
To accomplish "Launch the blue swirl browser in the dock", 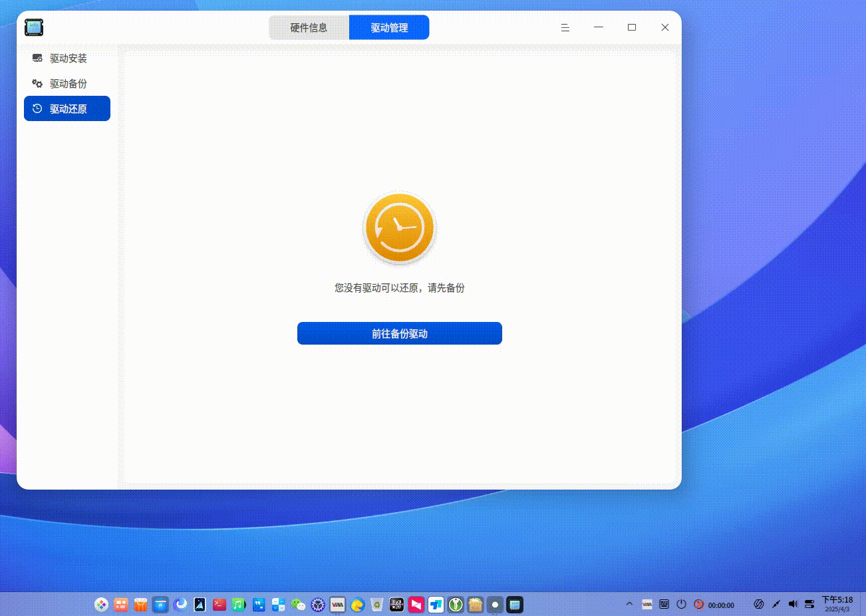I will 180,605.
